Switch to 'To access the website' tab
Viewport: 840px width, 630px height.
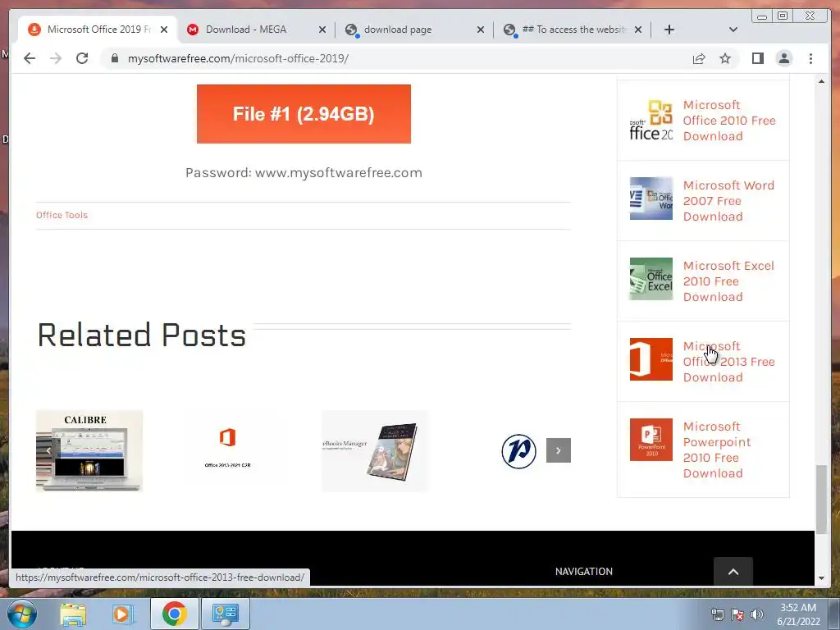coord(573,30)
